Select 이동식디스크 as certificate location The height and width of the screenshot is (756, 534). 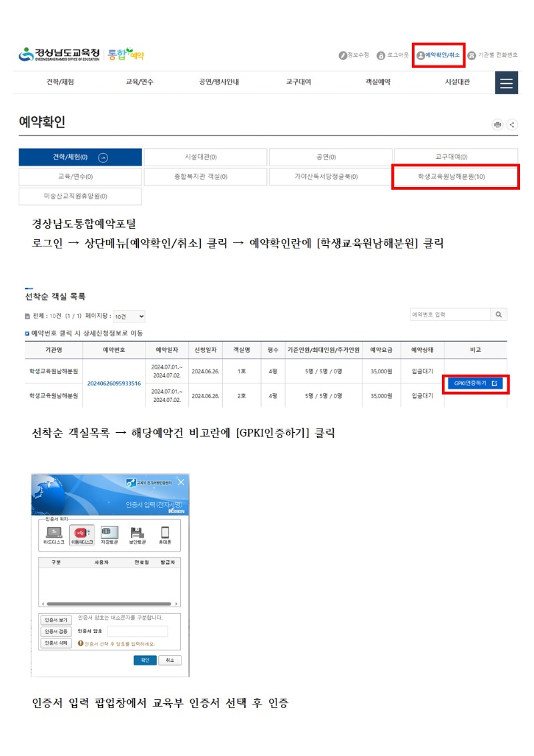[83, 533]
